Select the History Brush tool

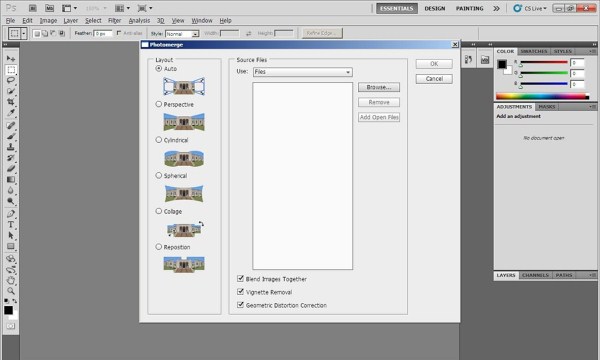click(11, 158)
